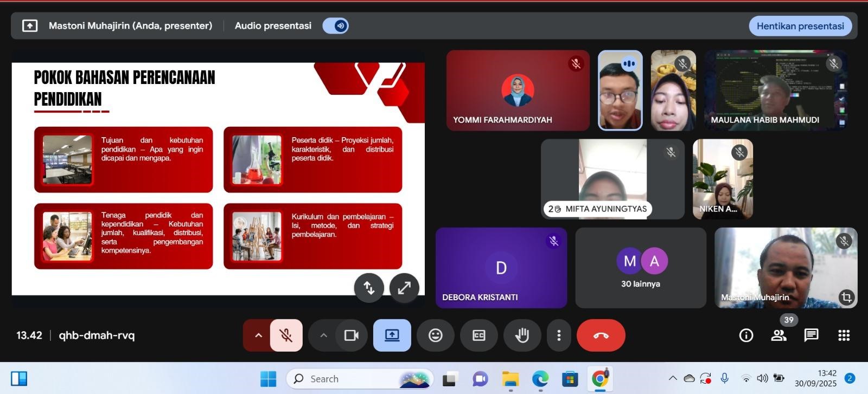Raise hand using the hand icon
Viewport: 868px width, 394px height.
click(x=522, y=335)
